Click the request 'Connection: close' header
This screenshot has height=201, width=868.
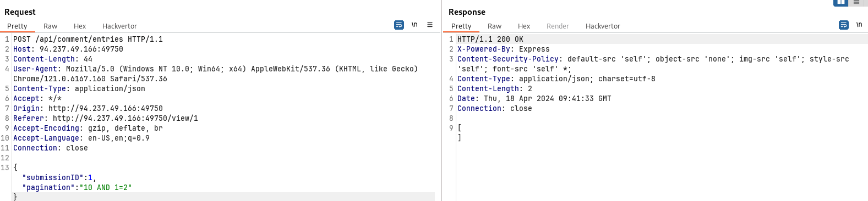click(x=51, y=148)
